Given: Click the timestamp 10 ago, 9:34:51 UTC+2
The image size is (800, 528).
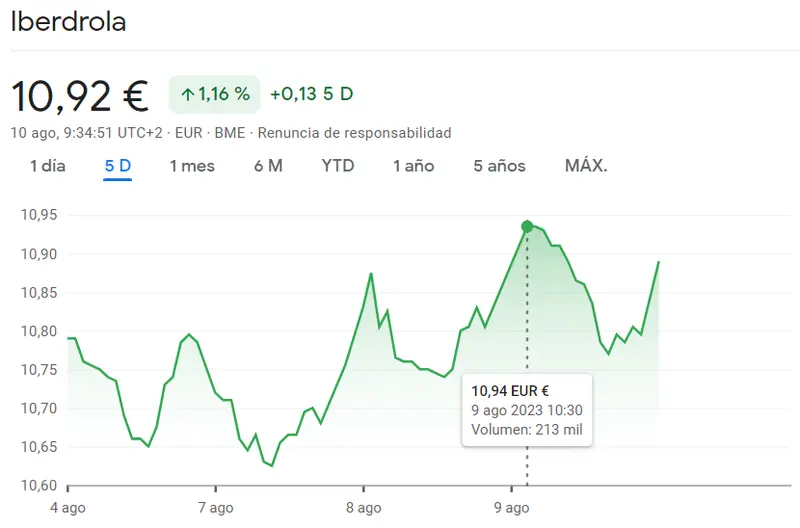Looking at the screenshot, I should click(87, 133).
